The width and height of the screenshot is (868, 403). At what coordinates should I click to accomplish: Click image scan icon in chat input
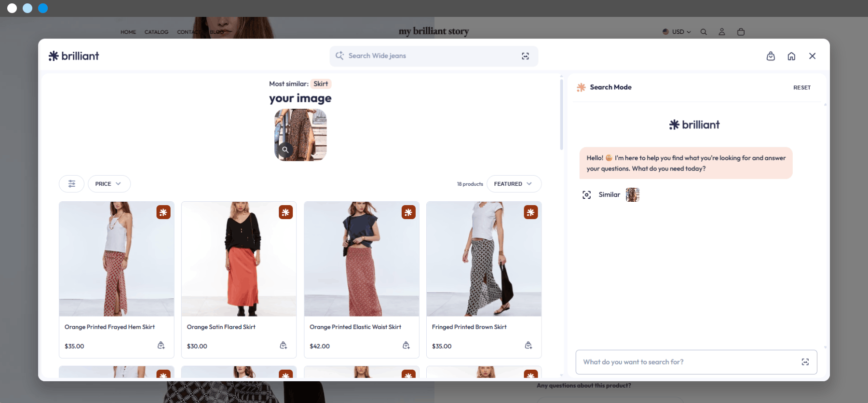click(805, 362)
